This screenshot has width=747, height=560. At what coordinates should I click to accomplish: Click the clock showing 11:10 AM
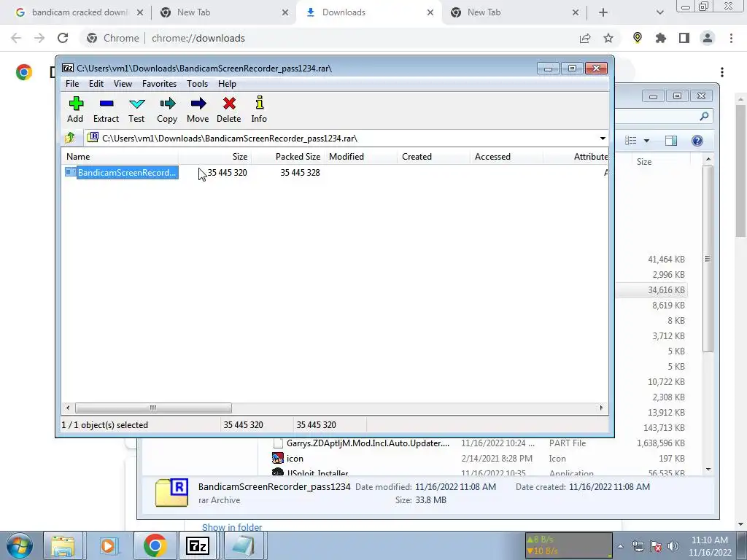point(709,540)
